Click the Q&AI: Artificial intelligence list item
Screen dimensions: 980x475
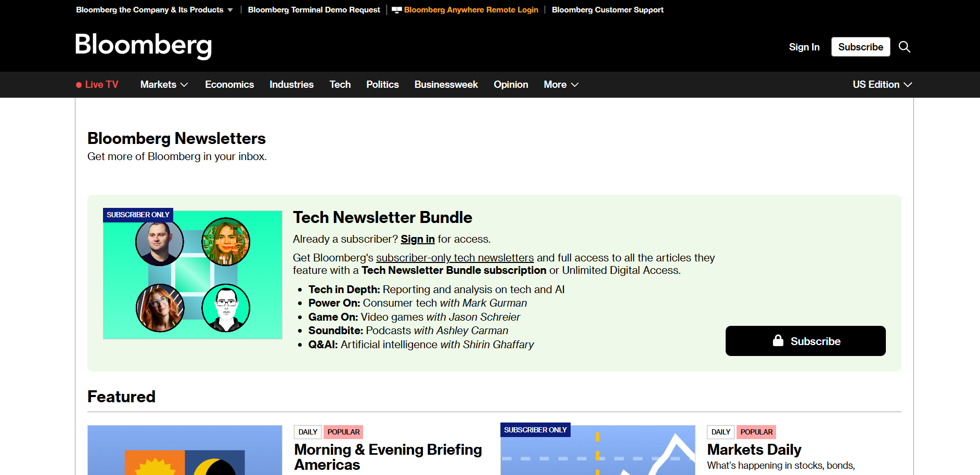point(421,345)
